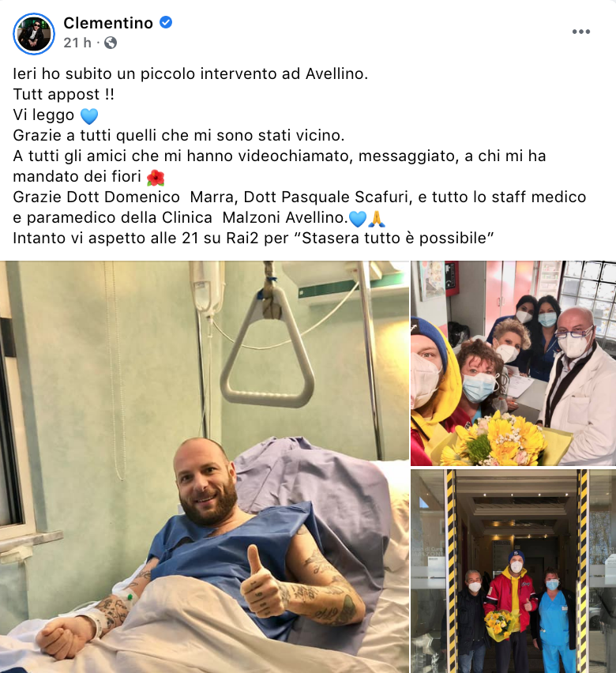Open the group selfie with flowers photo
Screen dimensions: 616x673
[513, 363]
